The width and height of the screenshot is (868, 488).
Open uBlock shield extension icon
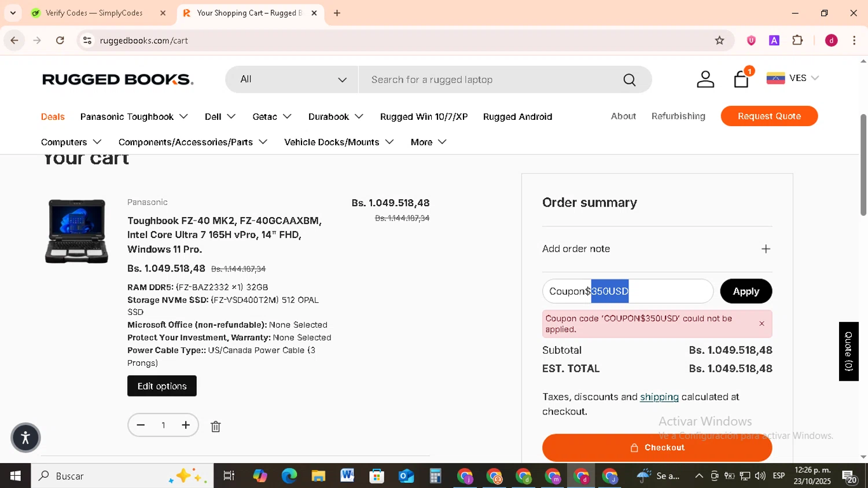coord(751,41)
